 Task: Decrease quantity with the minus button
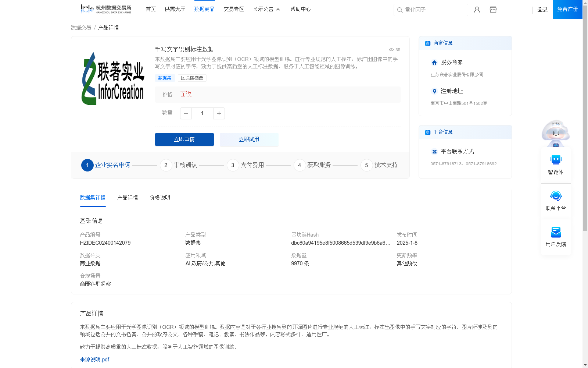pyautogui.click(x=186, y=113)
